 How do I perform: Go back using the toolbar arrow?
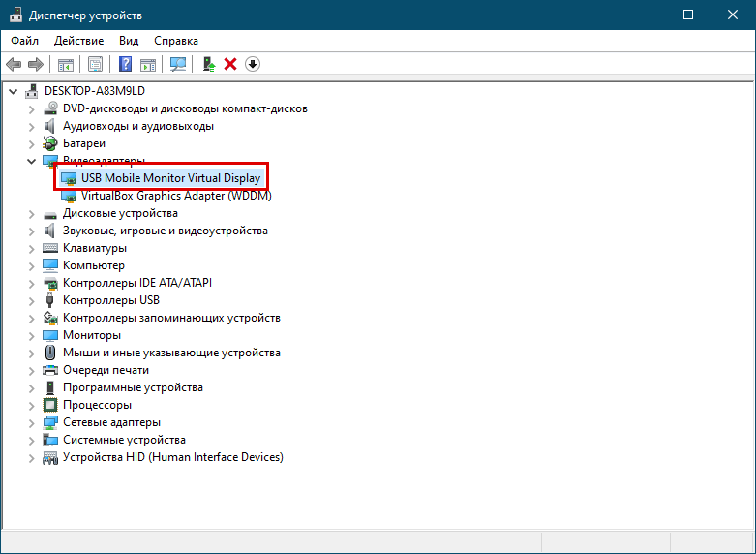[x=14, y=64]
